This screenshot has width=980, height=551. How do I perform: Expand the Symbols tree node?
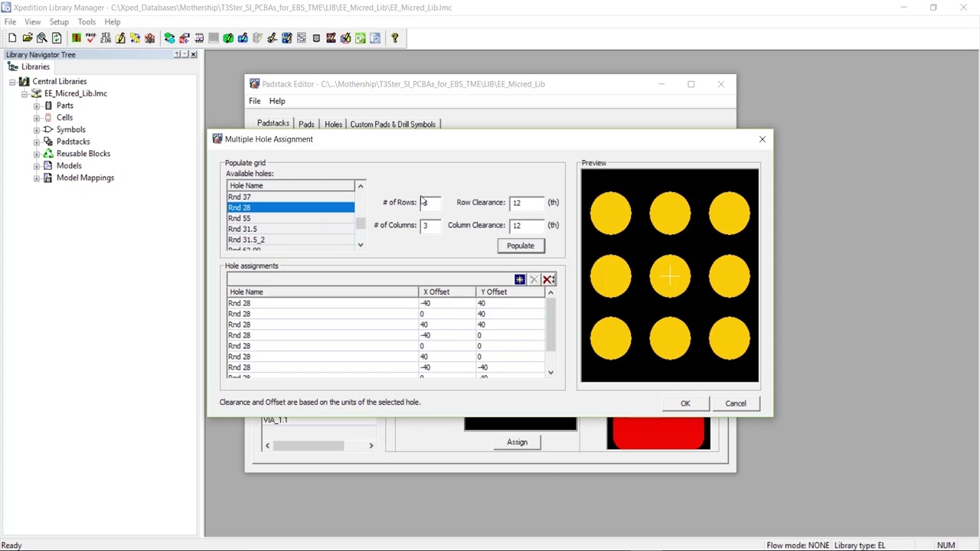[37, 129]
